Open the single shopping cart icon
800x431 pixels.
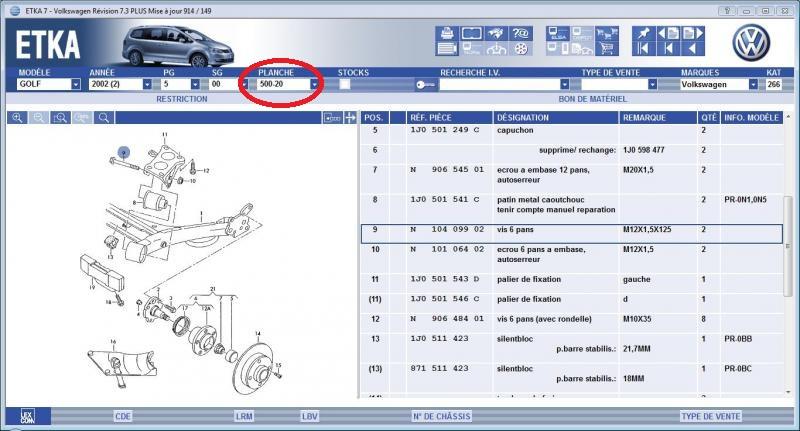[607, 49]
